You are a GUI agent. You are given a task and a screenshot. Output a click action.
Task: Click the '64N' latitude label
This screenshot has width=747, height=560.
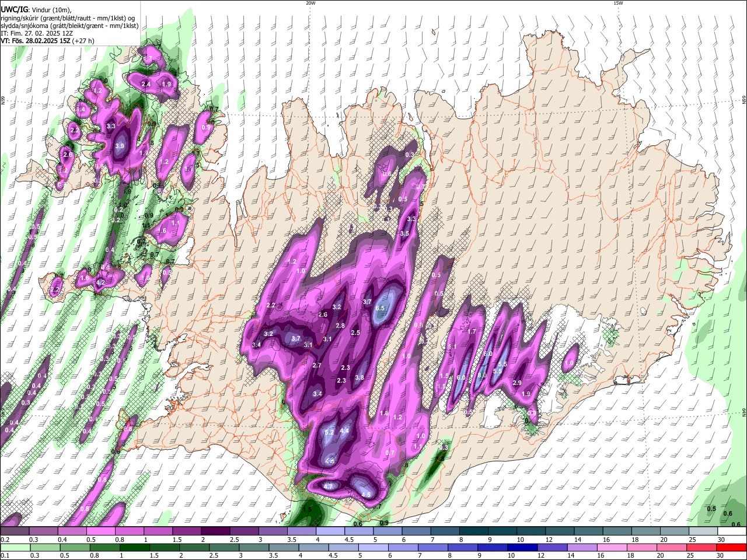(744, 412)
